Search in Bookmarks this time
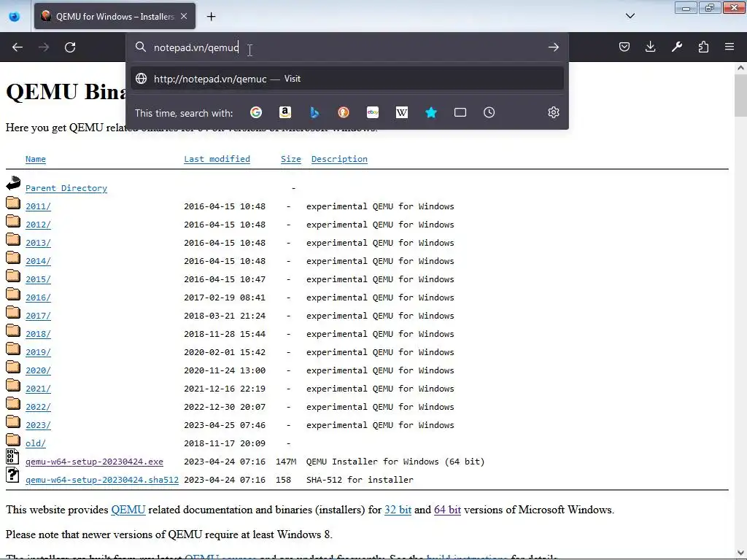747x560 pixels. (431, 112)
